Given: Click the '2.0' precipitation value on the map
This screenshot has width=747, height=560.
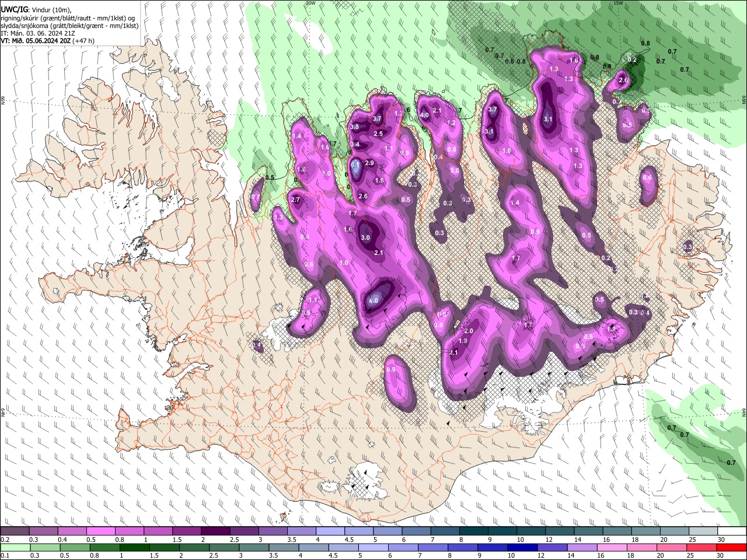Looking at the screenshot, I should point(468,331).
